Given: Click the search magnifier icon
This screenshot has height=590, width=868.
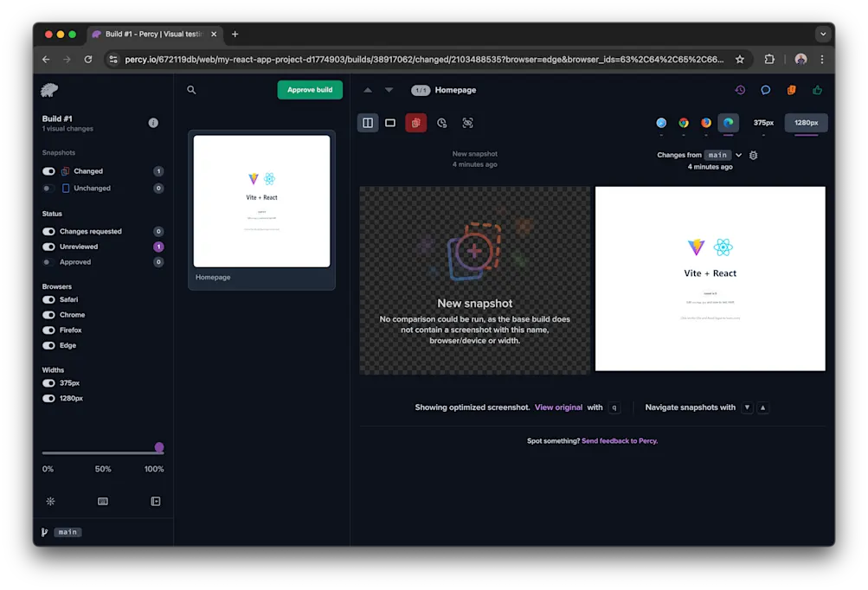Looking at the screenshot, I should 190,89.
